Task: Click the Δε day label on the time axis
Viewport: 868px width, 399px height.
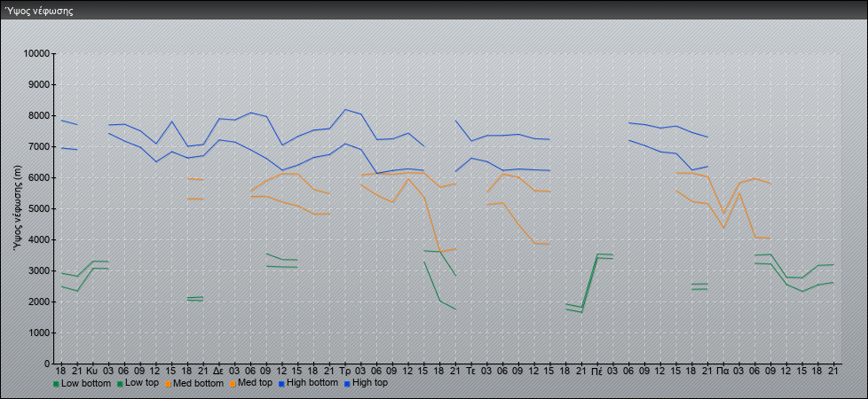Action: 218,371
